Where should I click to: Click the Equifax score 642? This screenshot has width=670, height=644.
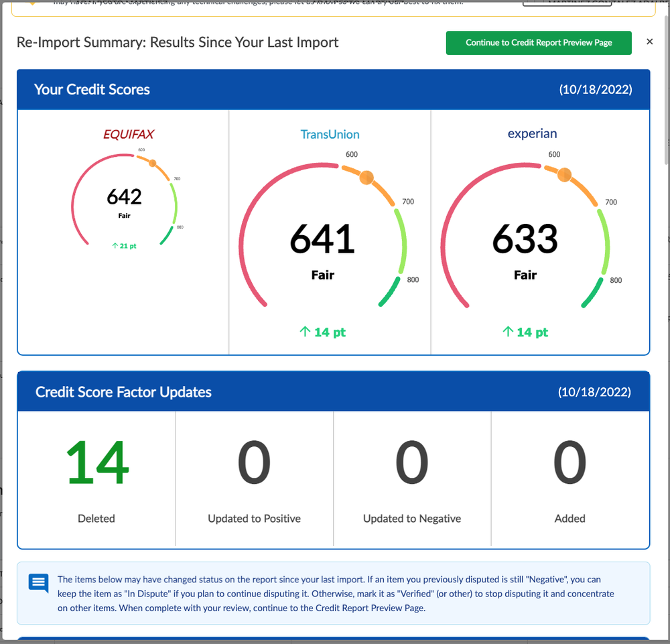click(x=125, y=196)
